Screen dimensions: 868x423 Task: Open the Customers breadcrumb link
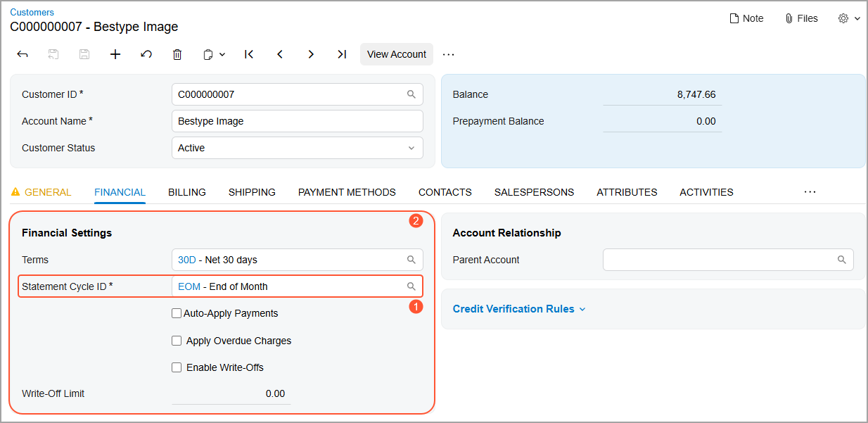32,12
